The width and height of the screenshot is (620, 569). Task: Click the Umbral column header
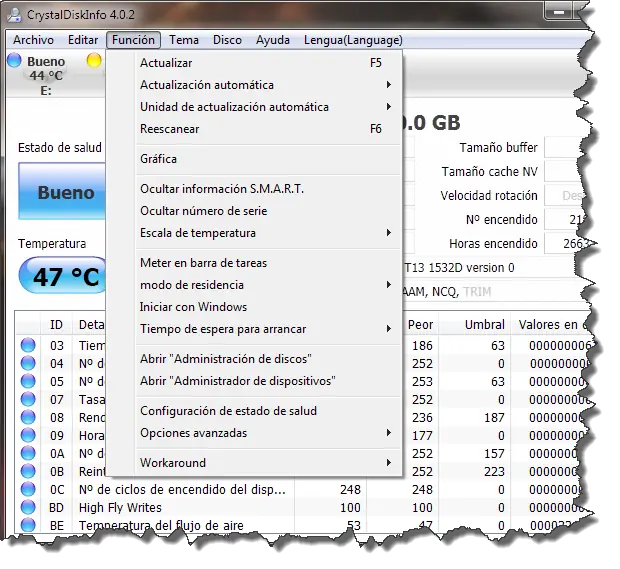pyautogui.click(x=474, y=325)
